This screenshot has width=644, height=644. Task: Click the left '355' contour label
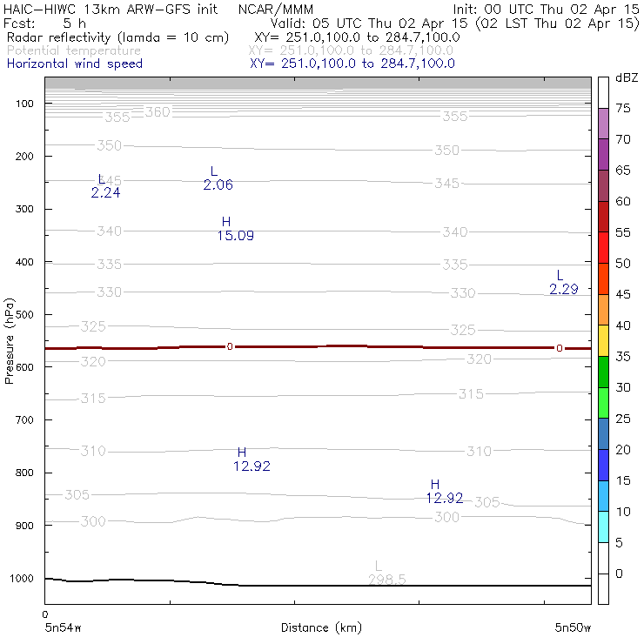click(x=117, y=117)
